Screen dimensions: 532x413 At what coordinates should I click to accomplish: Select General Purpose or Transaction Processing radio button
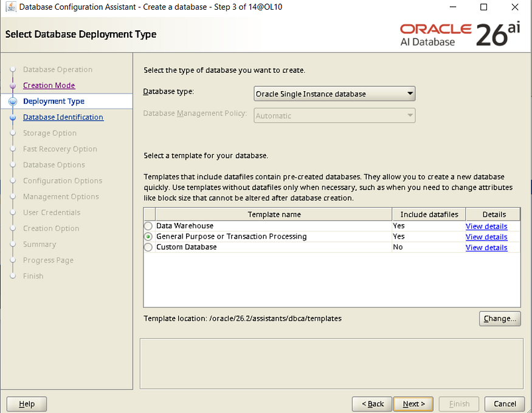pos(148,236)
